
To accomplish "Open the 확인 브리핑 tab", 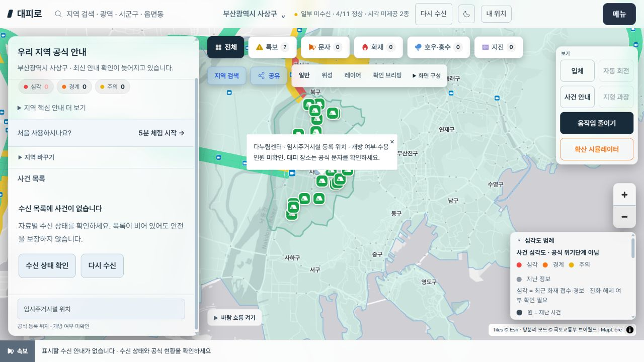I will coord(387,75).
